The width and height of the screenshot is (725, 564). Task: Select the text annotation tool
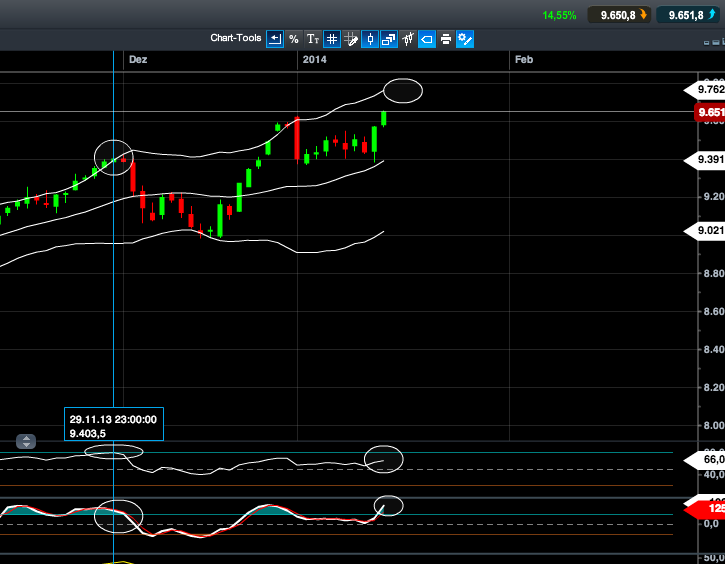(x=312, y=39)
